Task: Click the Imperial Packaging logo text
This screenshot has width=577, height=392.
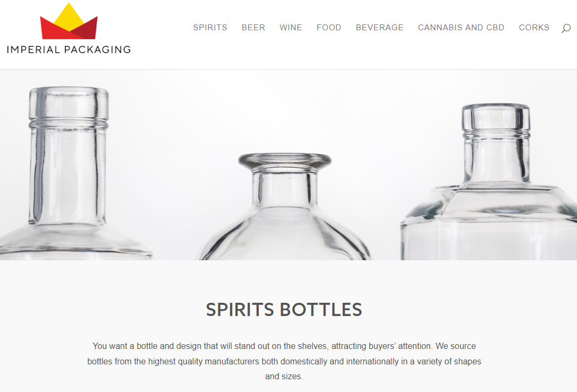Action: coord(69,49)
